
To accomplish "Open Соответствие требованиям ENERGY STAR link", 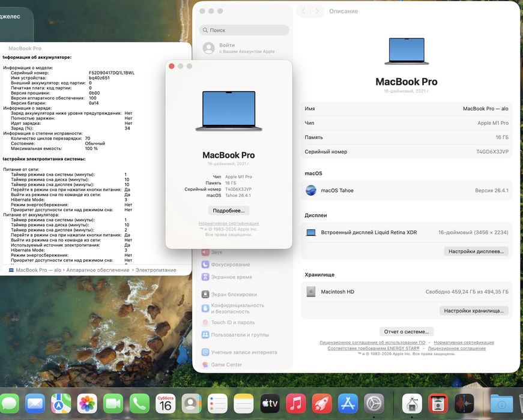I will pos(373,348).
